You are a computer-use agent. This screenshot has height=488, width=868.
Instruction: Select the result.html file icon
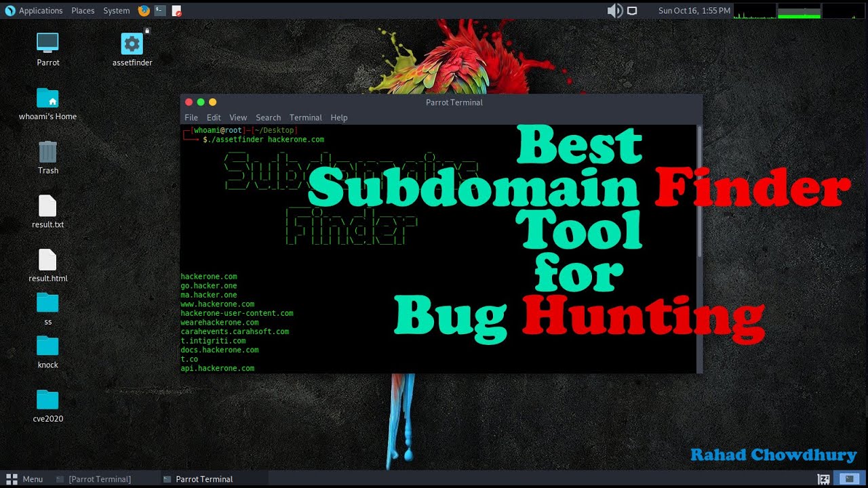point(47,260)
